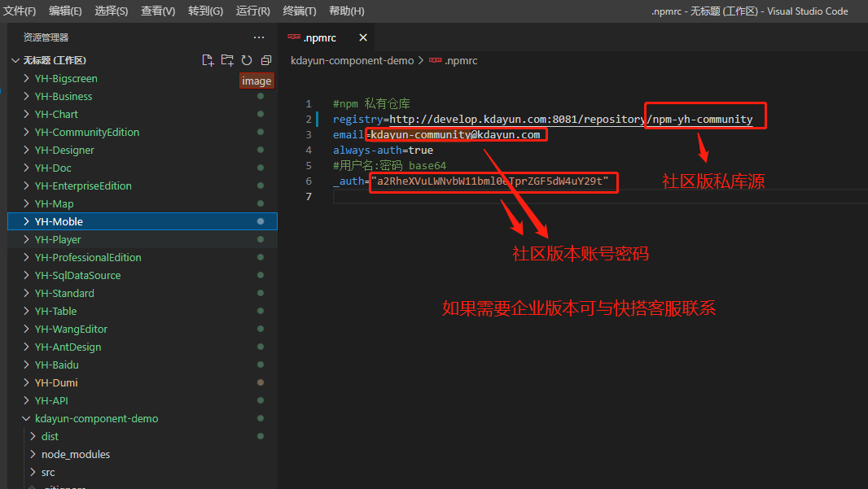Image resolution: width=868 pixels, height=489 pixels.
Task: Click the npm file icon in breadcrumb
Action: tap(436, 60)
